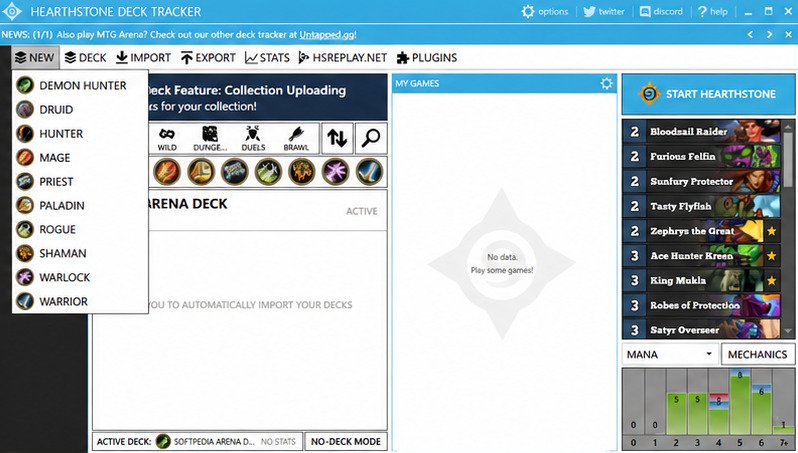Select Bloodsail Raider card
Screen dimensions: 798x453
click(x=702, y=131)
